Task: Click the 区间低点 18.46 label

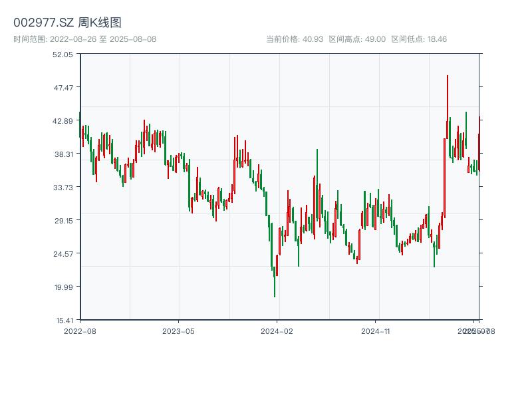Action: click(x=419, y=39)
